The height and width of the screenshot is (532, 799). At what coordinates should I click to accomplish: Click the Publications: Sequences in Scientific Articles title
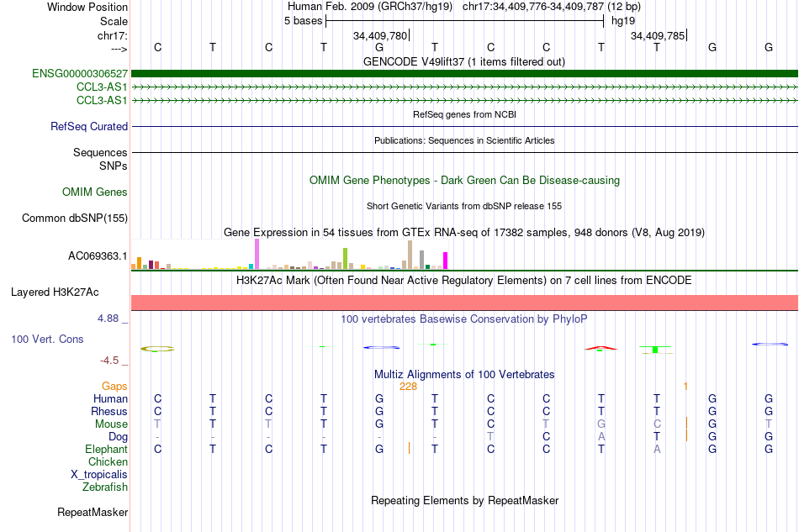(x=464, y=140)
